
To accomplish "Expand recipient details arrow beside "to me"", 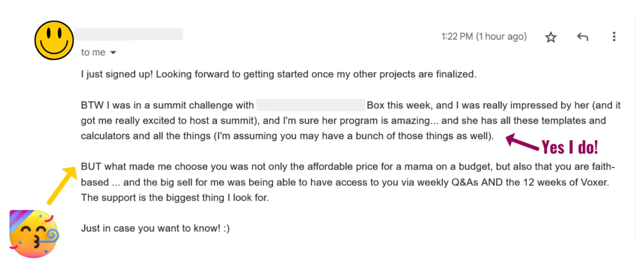I will pos(113,53).
